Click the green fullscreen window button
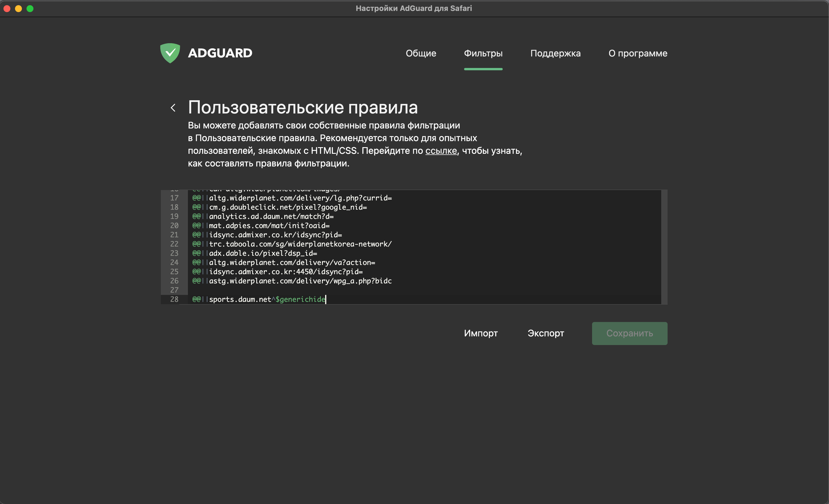The height and width of the screenshot is (504, 829). (30, 8)
